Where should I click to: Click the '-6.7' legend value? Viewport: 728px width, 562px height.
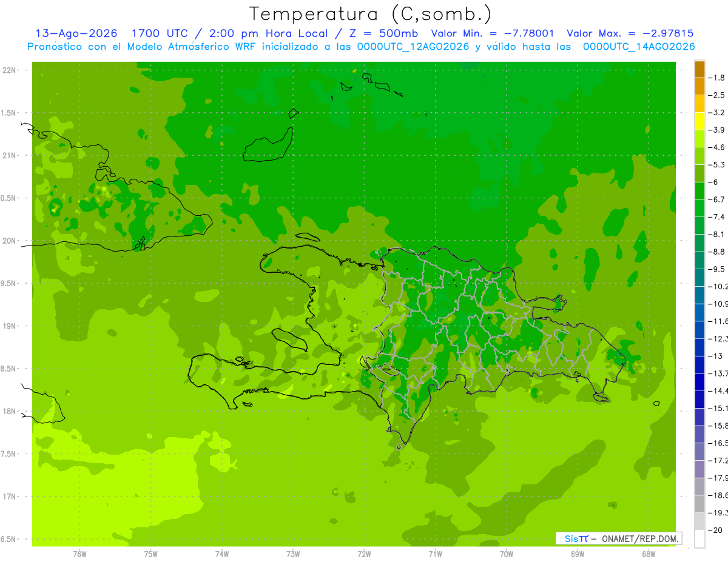(718, 199)
